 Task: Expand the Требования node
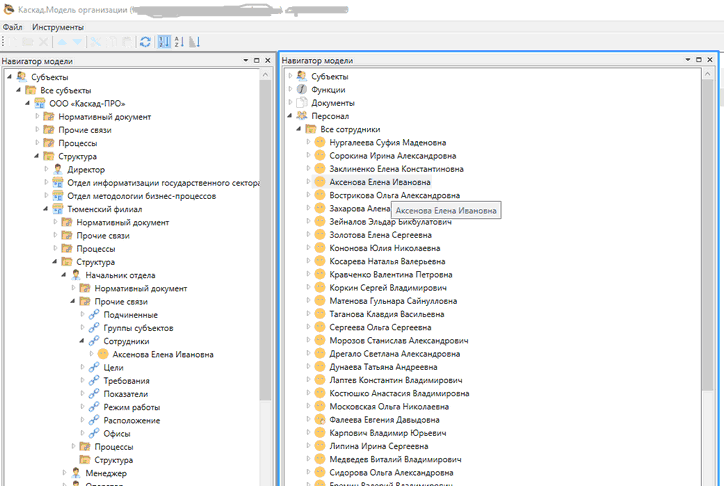click(82, 380)
